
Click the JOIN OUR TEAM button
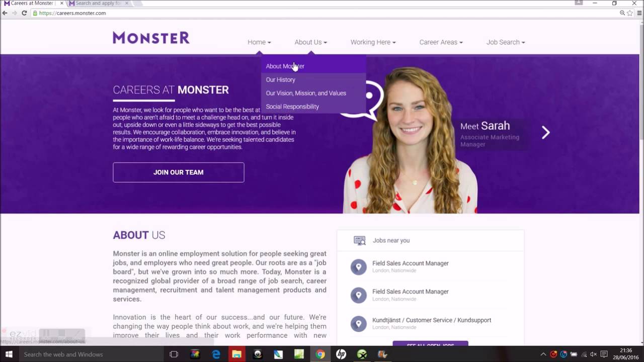pos(179,172)
